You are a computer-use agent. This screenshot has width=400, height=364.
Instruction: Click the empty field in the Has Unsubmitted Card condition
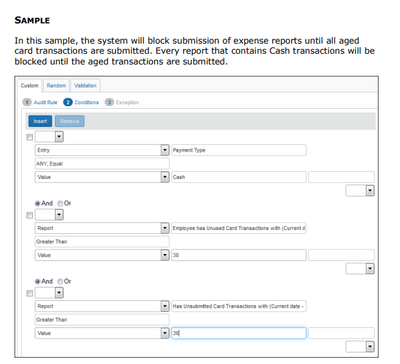coord(341,333)
